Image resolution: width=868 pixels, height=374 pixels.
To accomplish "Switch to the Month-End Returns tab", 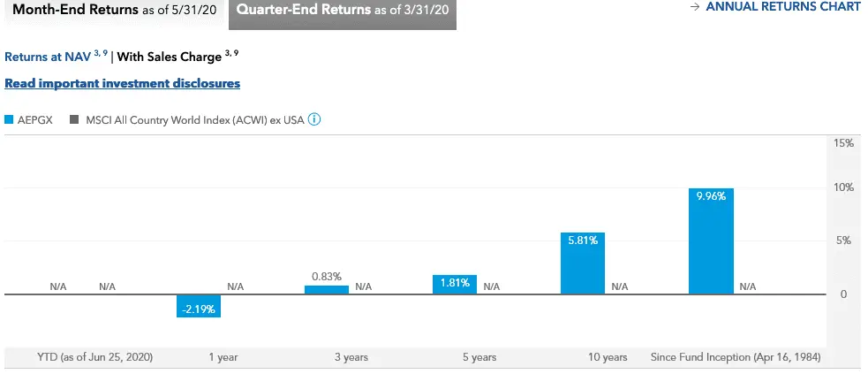I will click(111, 10).
